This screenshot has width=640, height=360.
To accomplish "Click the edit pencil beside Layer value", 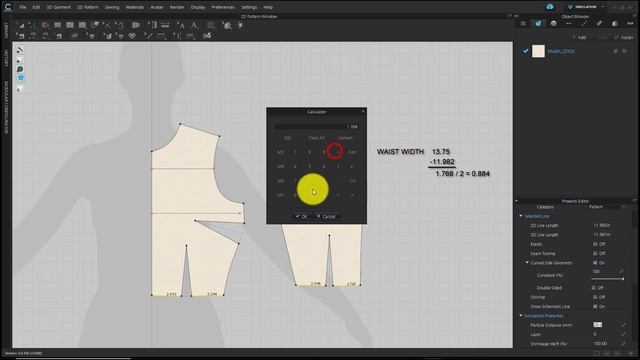I will click(x=624, y=334).
